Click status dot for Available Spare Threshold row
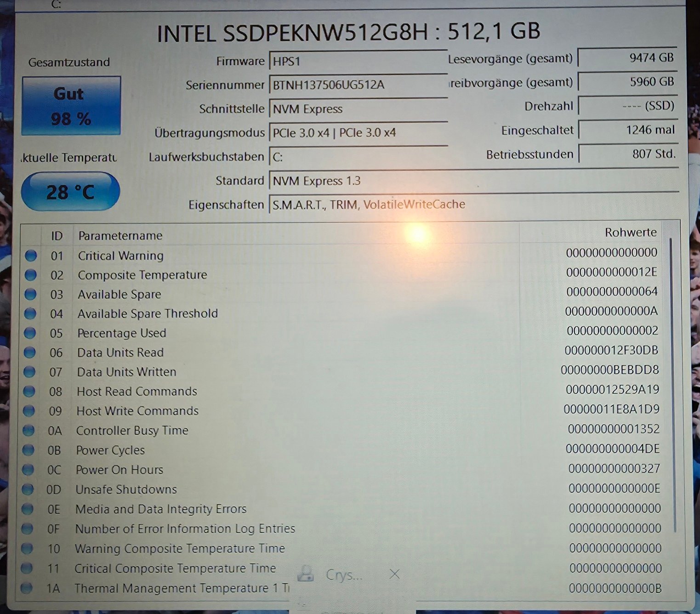Screen dimensions: 700x614 (x=30, y=313)
